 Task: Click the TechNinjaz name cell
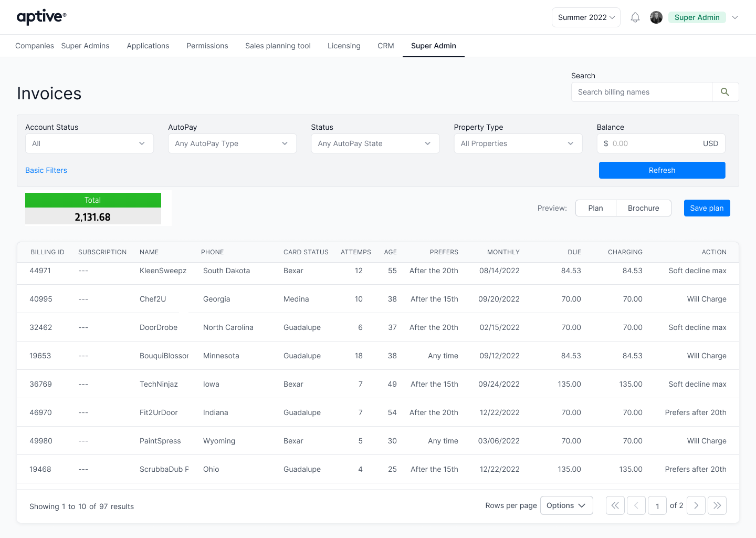click(159, 384)
